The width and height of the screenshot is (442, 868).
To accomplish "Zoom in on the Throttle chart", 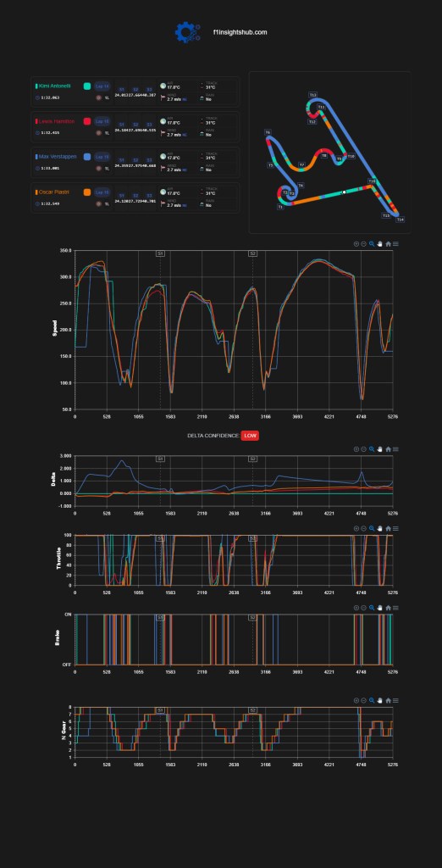I will 356,528.
